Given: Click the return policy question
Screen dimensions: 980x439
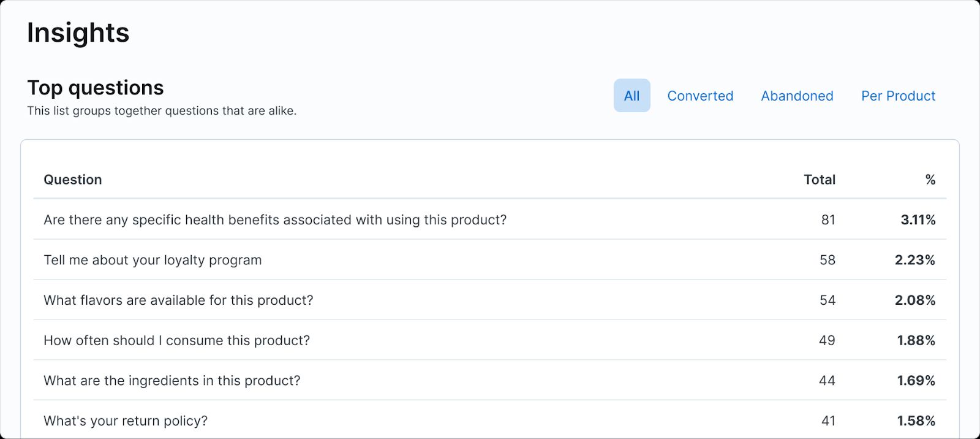Looking at the screenshot, I should 126,421.
